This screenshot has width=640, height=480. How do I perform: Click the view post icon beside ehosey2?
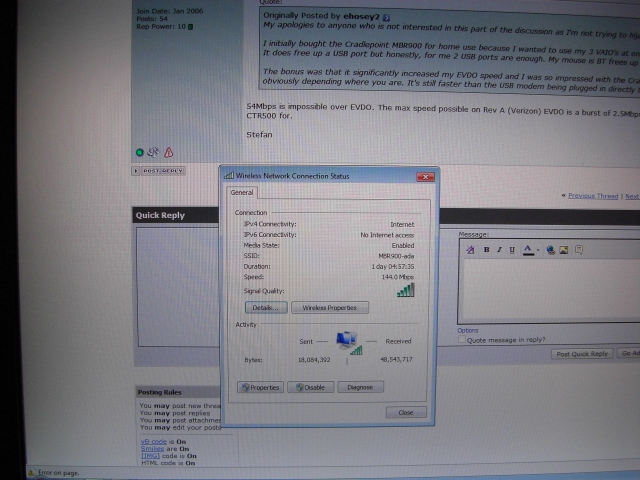click(x=386, y=18)
